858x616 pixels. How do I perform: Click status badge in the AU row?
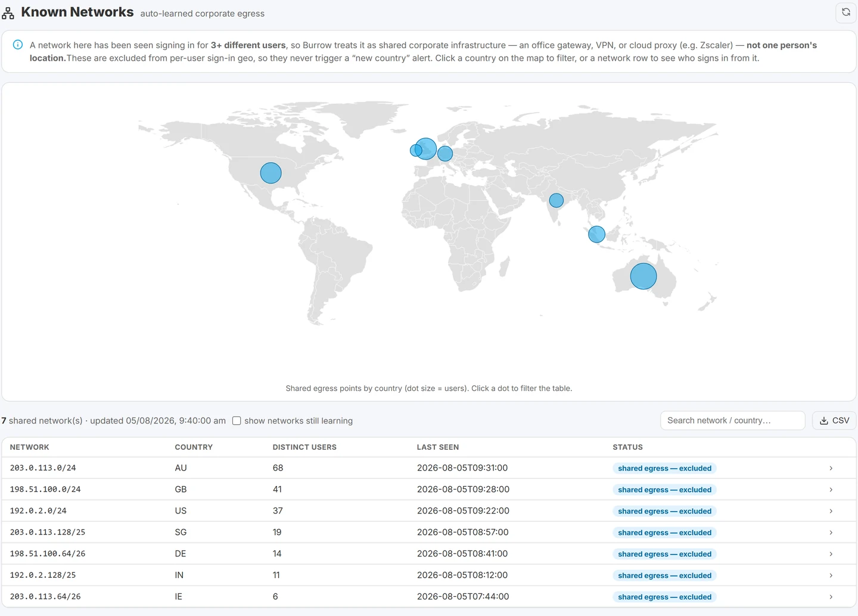tap(664, 468)
